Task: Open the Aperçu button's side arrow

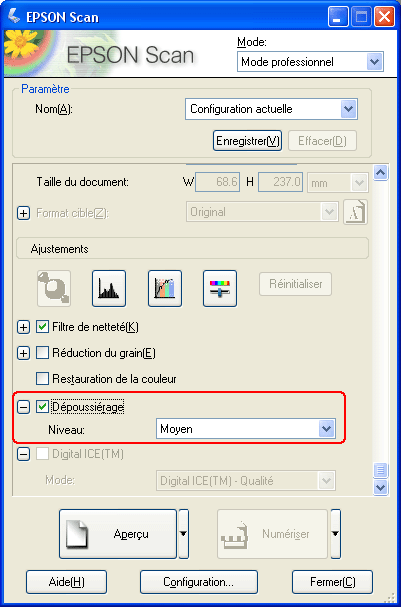Action: pos(183,534)
